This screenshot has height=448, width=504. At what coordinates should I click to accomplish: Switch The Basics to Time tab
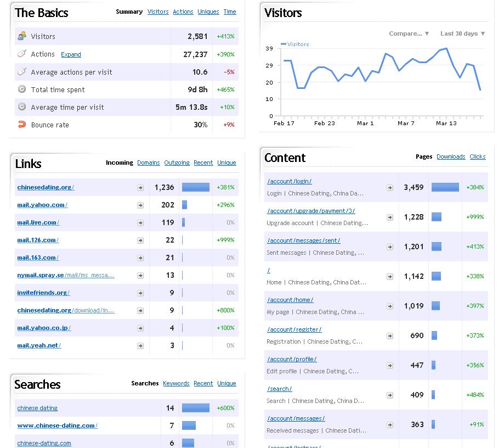(230, 12)
